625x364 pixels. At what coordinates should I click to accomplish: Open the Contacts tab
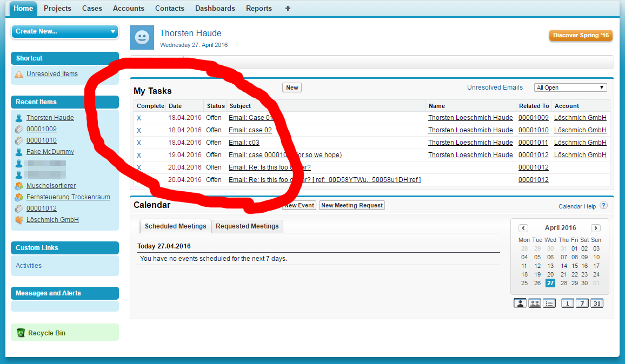(170, 8)
